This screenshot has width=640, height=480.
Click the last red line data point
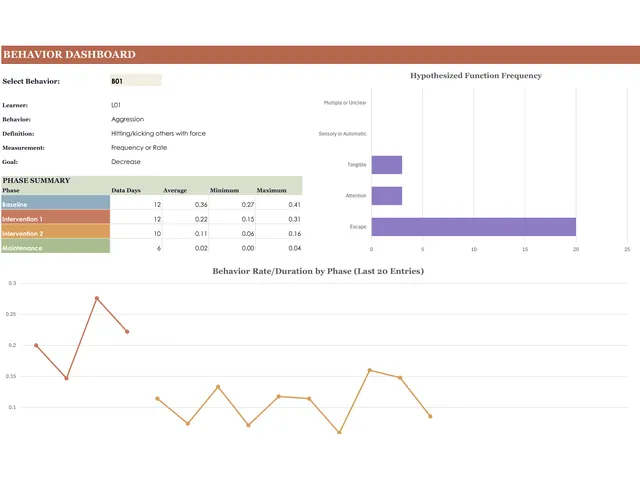tap(127, 331)
